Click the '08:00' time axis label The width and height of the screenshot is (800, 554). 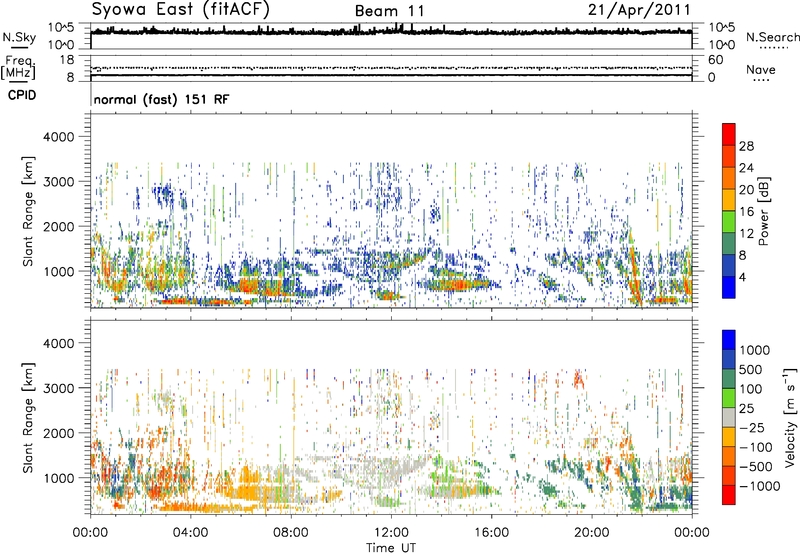(291, 533)
